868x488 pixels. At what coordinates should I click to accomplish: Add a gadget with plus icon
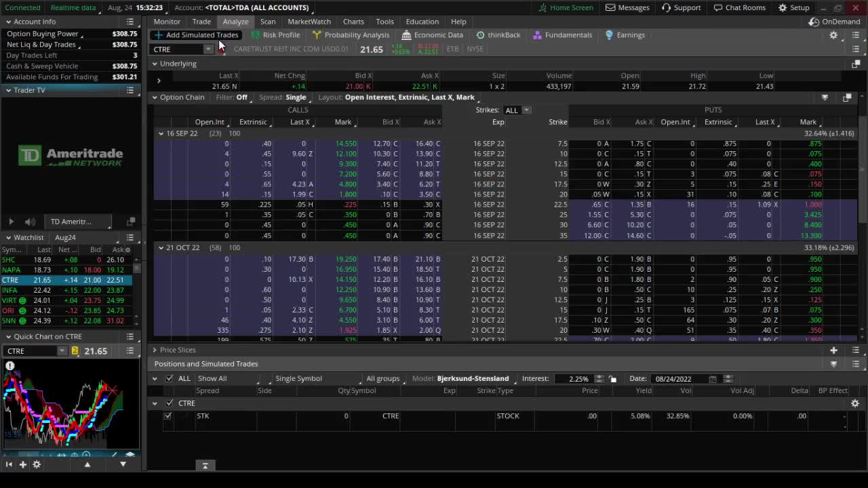22,464
